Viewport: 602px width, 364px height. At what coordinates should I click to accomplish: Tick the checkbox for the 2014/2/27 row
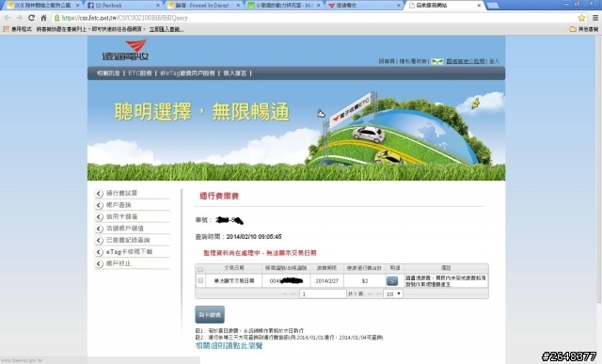coord(200,280)
